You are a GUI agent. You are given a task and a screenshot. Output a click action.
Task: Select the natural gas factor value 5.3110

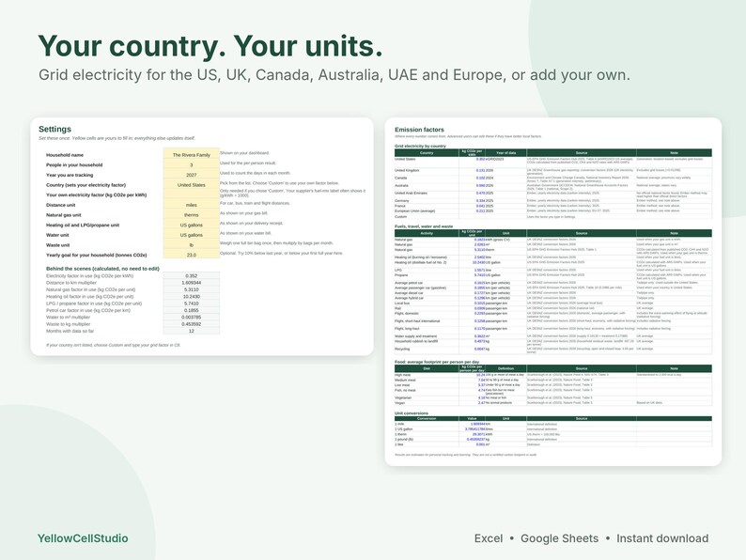coord(192,289)
